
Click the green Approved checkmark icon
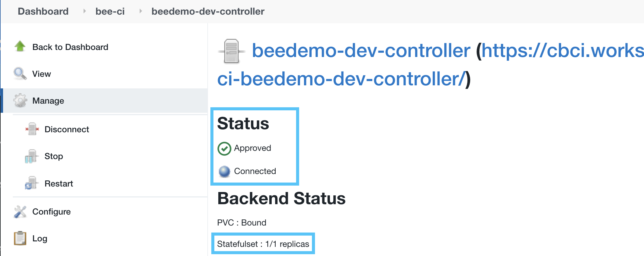(x=224, y=148)
